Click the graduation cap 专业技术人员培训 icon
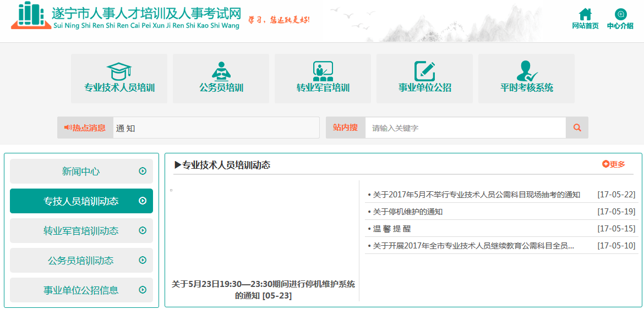This screenshot has height=315, width=644. tap(119, 71)
